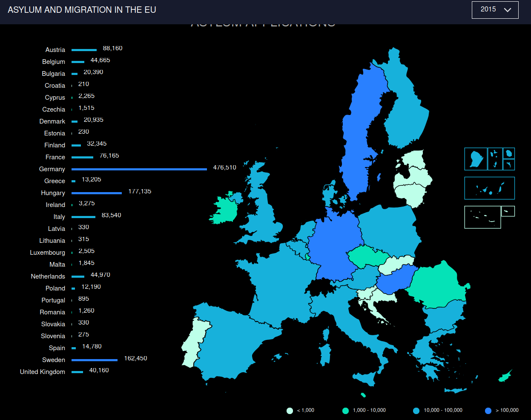This screenshot has width=531, height=420.
Task: Click the 1,000 - 10,000 legend circle
Action: [345, 411]
